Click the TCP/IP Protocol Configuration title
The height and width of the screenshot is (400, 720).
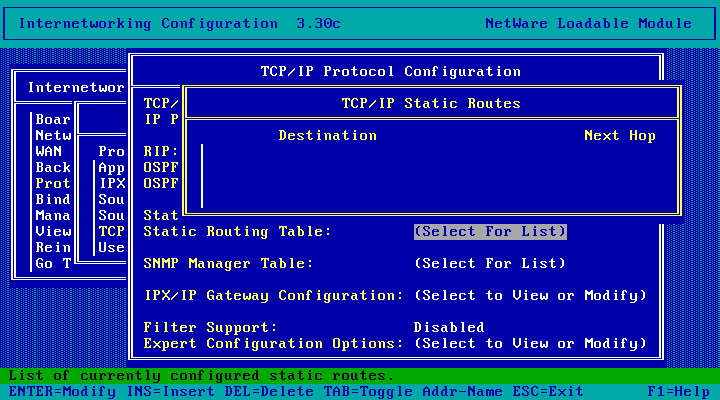coord(390,72)
